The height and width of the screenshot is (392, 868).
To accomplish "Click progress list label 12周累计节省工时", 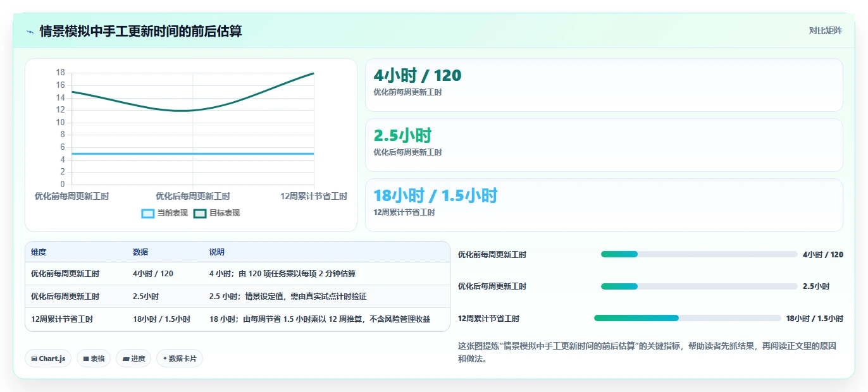I will [x=489, y=319].
